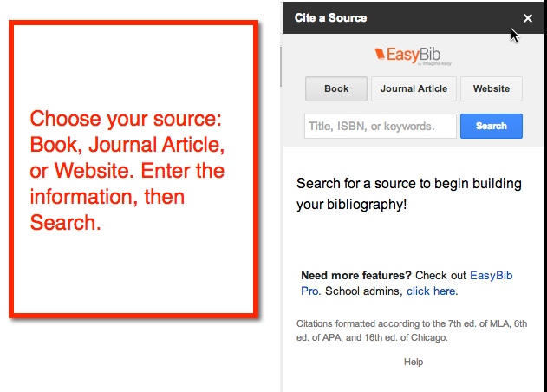
Task: Click the Cite a Source panel title
Action: coord(330,18)
